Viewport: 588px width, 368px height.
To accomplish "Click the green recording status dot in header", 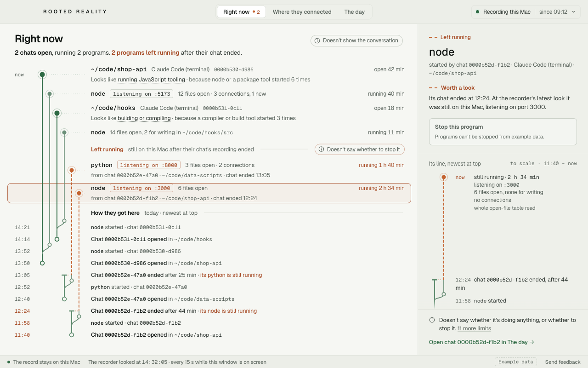I will 478,12.
